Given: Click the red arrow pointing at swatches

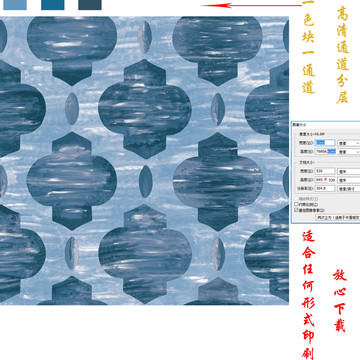Looking at the screenshot, I should (x=252, y=5).
